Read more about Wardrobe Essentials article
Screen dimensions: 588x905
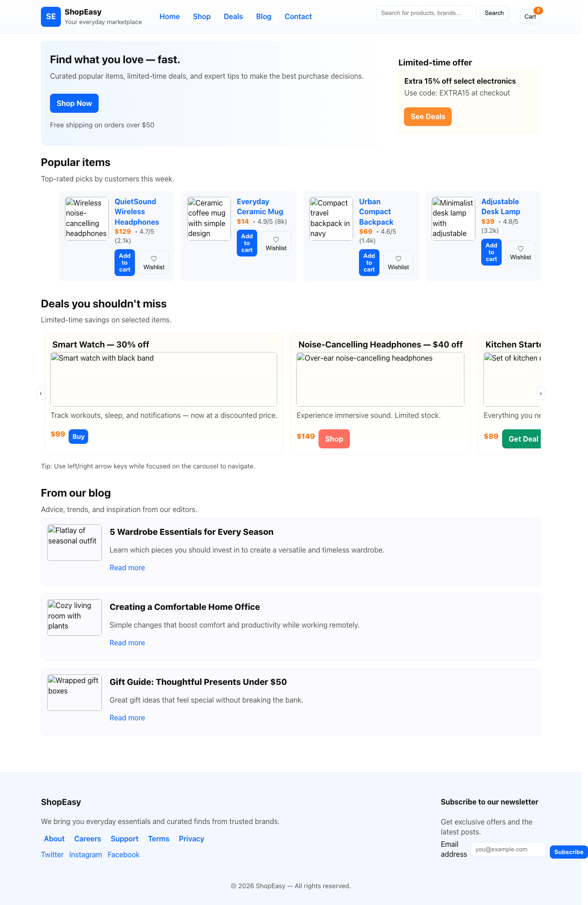coord(127,567)
